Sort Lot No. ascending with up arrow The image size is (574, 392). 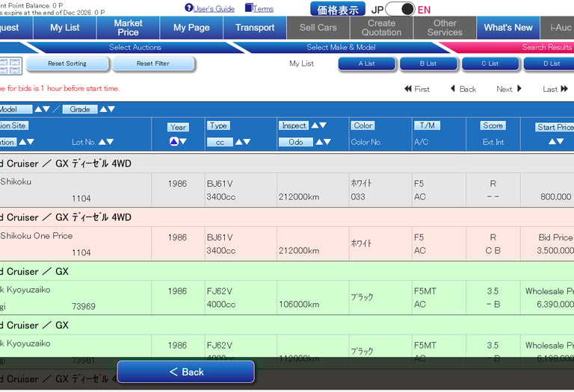(102, 142)
